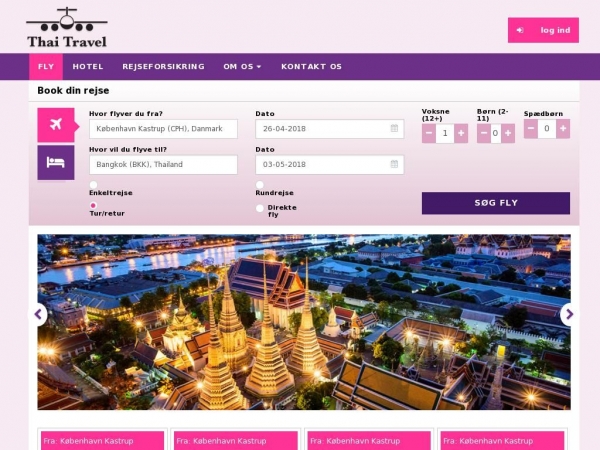
Task: Click the departure airport input field
Action: coord(163,129)
